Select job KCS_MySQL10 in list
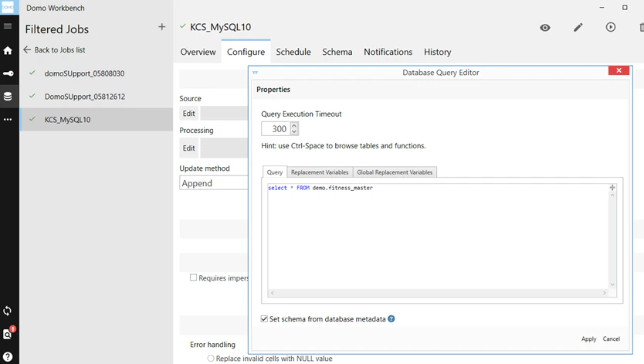 coord(96,120)
